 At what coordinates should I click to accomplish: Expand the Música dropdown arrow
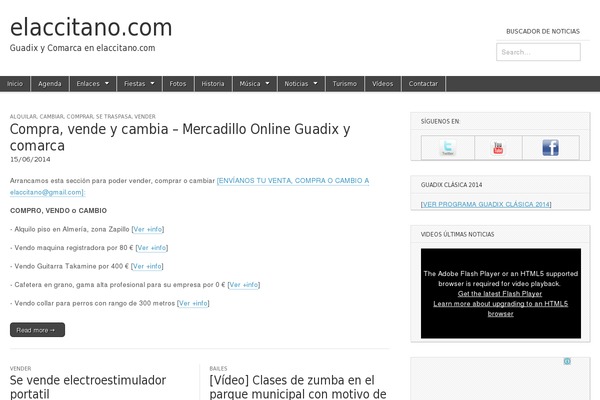coord(267,83)
